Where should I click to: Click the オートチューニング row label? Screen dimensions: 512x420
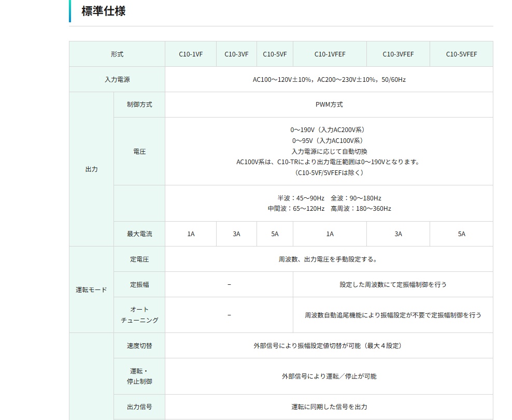[x=139, y=315]
